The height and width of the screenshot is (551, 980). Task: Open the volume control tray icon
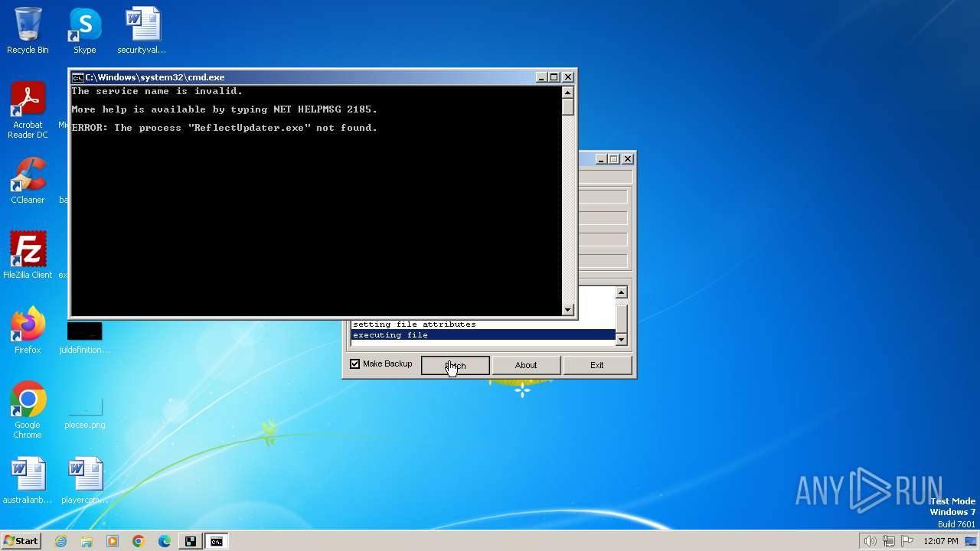[x=870, y=541]
